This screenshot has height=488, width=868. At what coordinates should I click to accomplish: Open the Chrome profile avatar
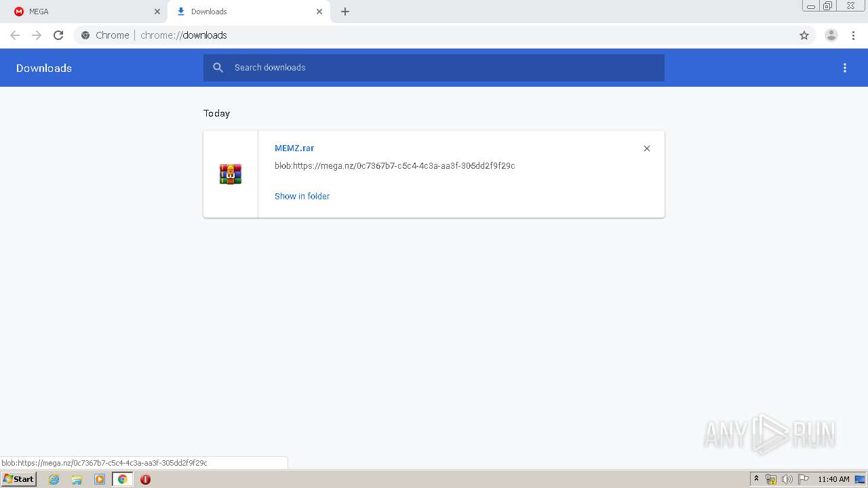[x=831, y=35]
